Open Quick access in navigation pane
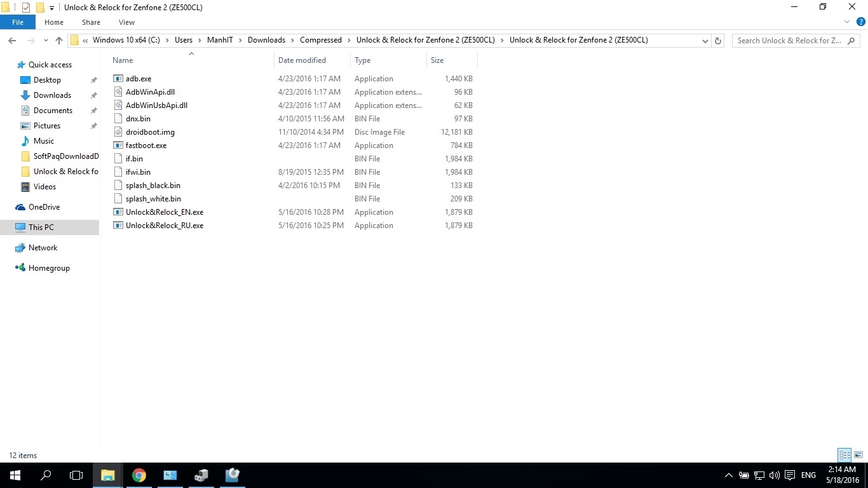 point(50,65)
